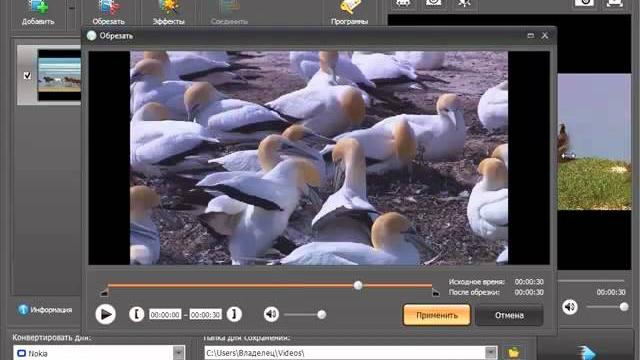This screenshot has width=640, height=360.
Task: Click the Обрезать toolbar icon
Action: pyautogui.click(x=108, y=12)
